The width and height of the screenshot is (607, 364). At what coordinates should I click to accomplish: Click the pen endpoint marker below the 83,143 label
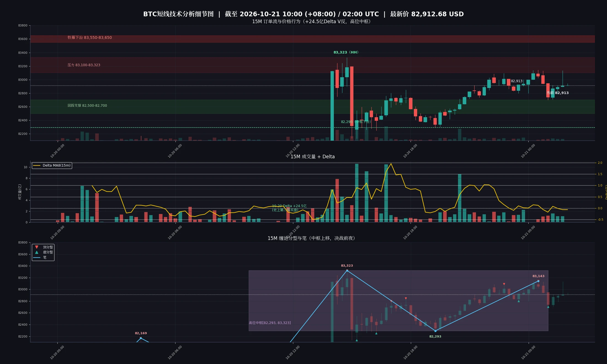click(x=538, y=281)
